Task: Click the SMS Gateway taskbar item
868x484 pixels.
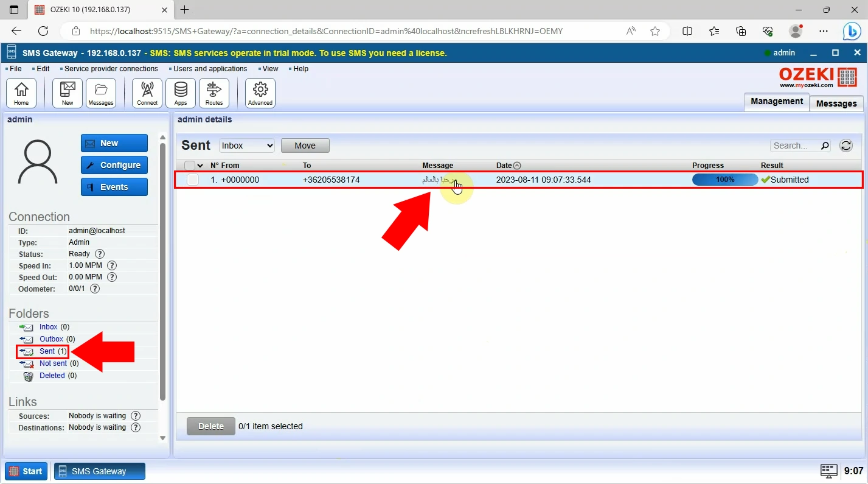Action: (100, 471)
